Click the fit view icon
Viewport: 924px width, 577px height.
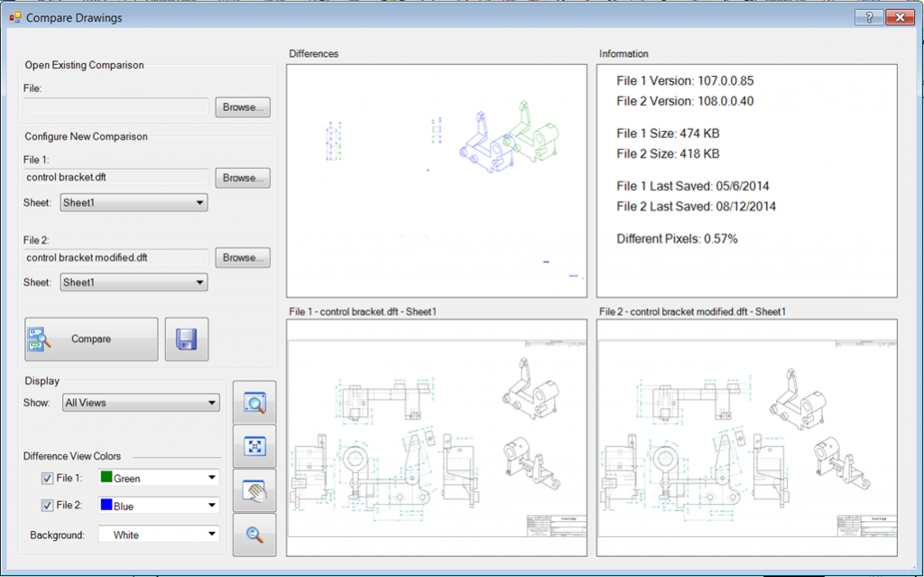[x=254, y=446]
